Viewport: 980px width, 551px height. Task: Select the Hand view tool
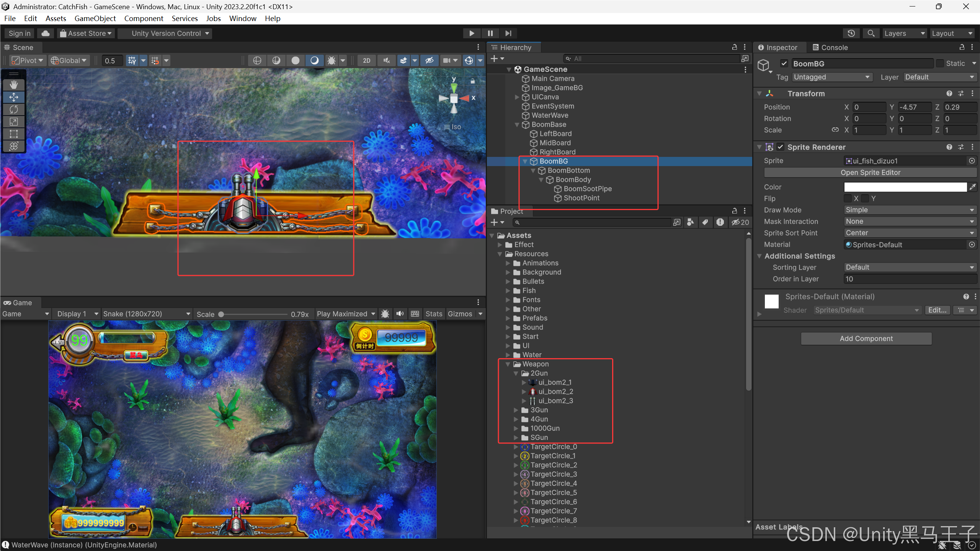click(14, 85)
